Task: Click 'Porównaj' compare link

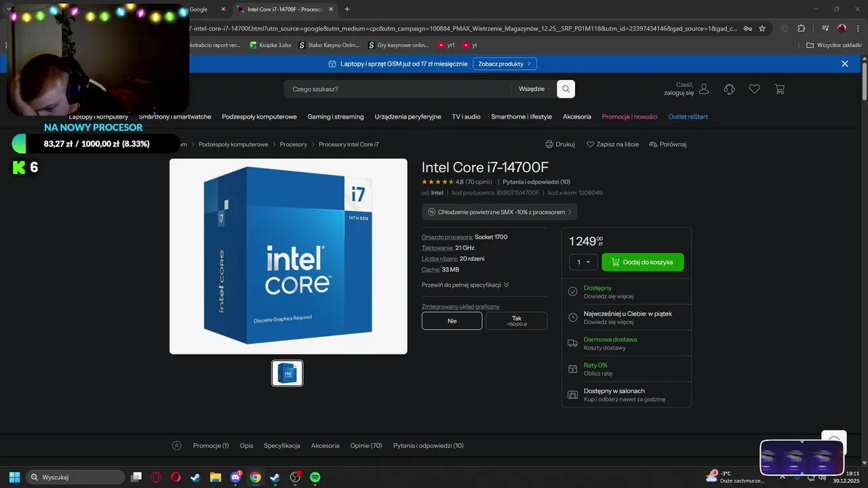Action: [668, 144]
